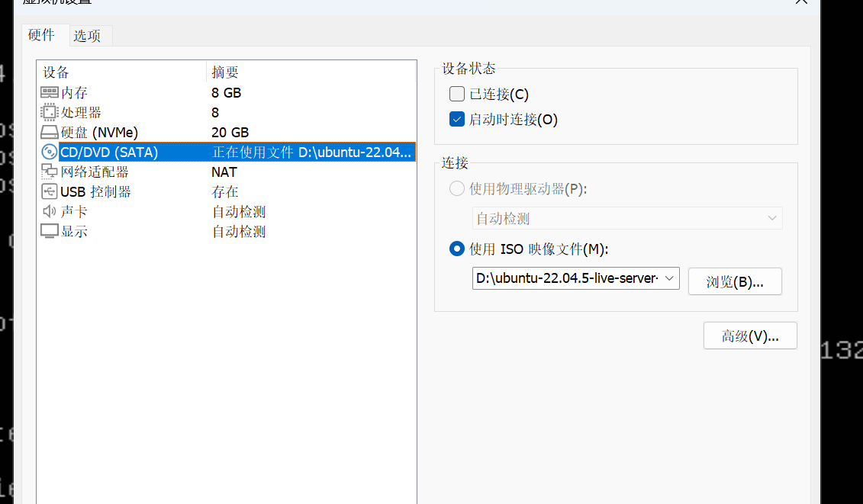
Task: Click the 8 GB memory summary value
Action: pos(226,92)
